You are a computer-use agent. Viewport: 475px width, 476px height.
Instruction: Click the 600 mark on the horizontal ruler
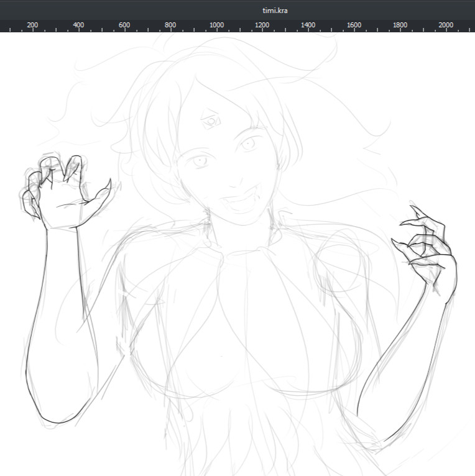point(124,25)
